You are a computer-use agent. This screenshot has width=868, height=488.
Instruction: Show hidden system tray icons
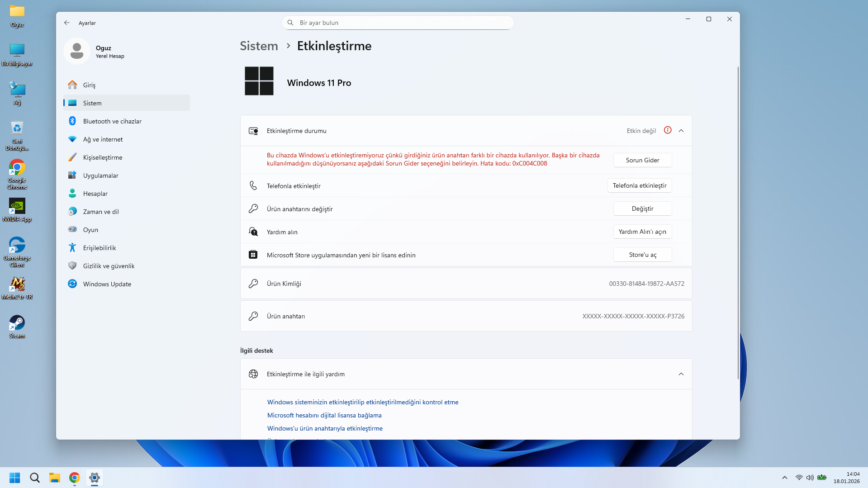785,478
